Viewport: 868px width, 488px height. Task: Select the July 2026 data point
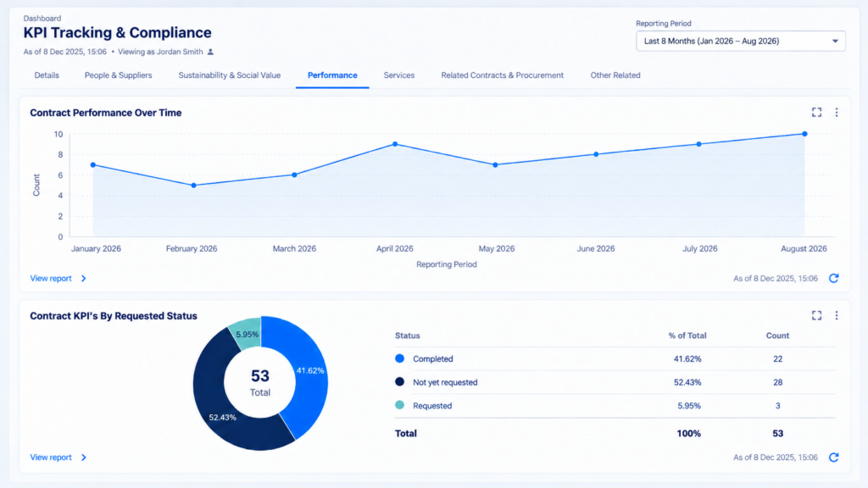[699, 144]
